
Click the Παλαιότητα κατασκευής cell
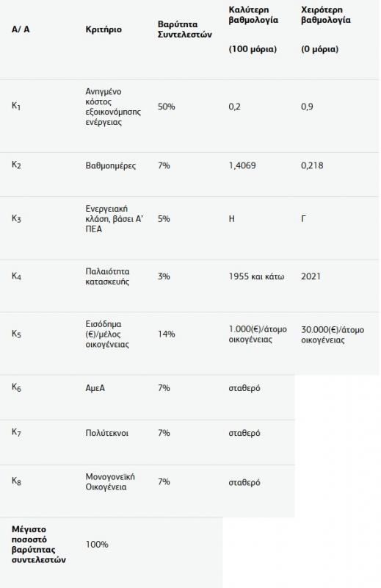pos(107,276)
